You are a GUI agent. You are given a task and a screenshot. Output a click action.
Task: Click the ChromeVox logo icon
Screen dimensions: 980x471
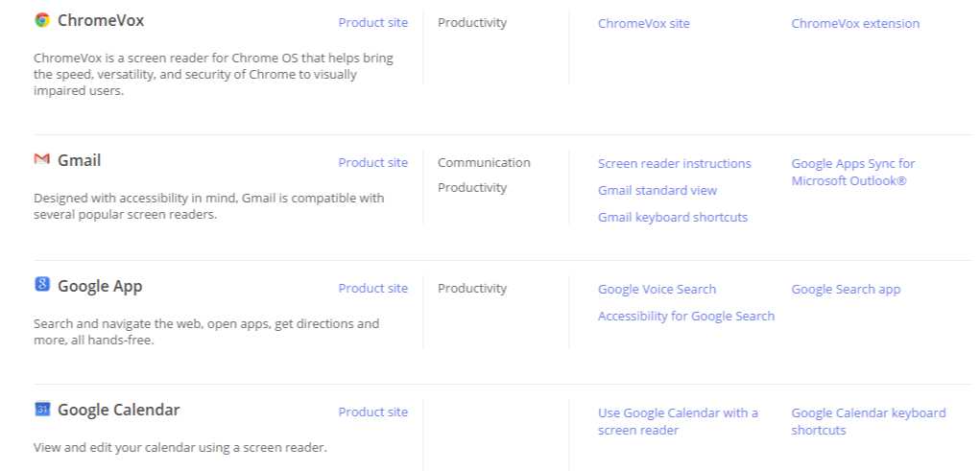pos(41,20)
